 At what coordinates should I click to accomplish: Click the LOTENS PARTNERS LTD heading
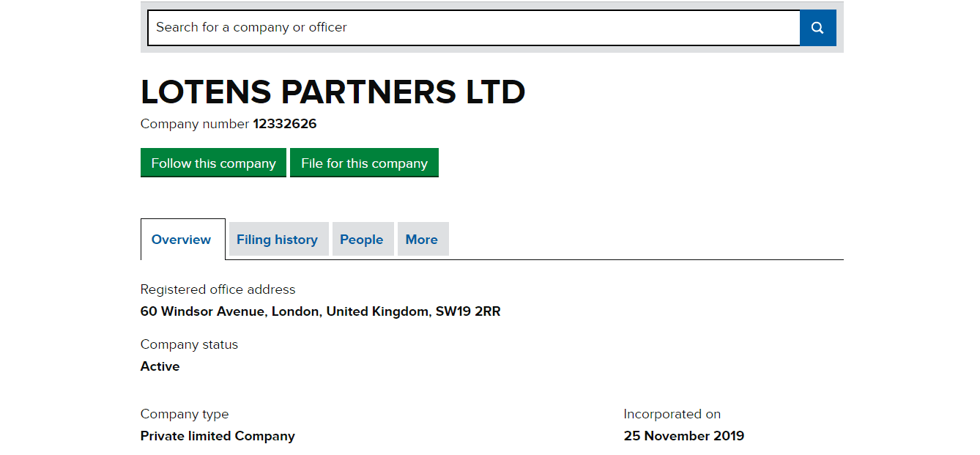coord(333,92)
